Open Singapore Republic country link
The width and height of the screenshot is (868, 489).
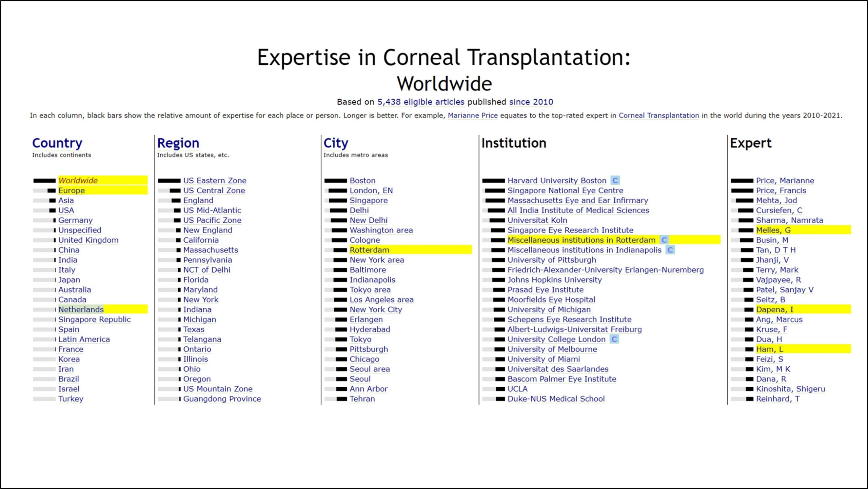click(94, 319)
